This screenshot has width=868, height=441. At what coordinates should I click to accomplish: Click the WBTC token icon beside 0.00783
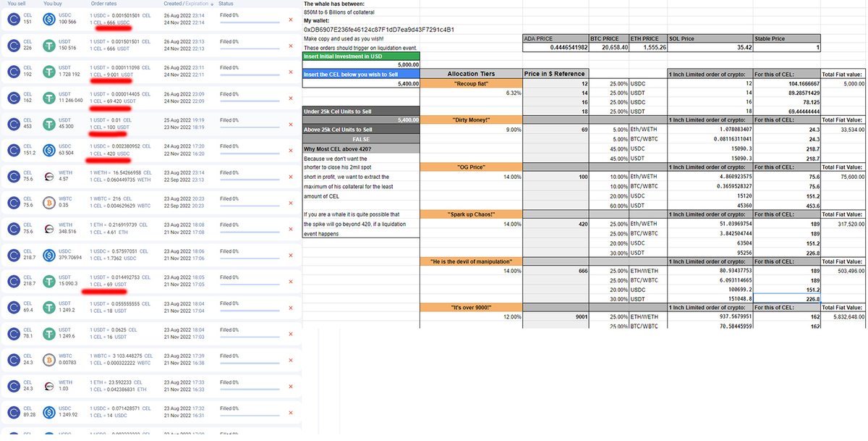(49, 359)
